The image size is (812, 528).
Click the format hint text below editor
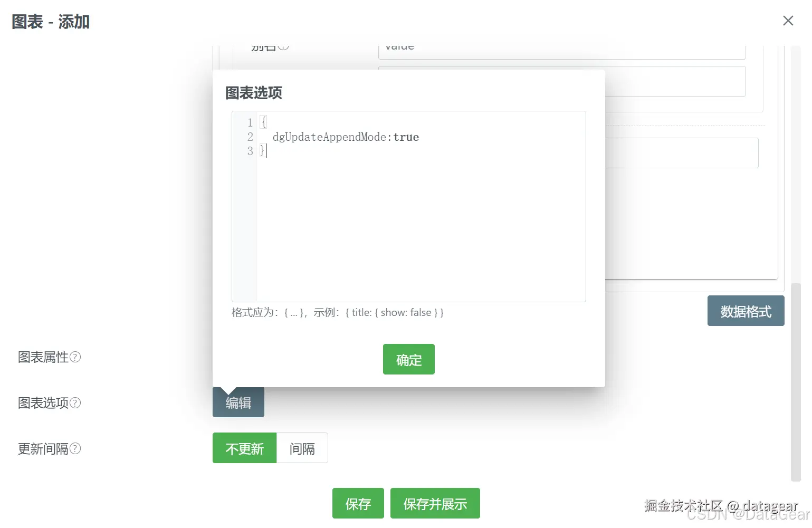click(338, 312)
